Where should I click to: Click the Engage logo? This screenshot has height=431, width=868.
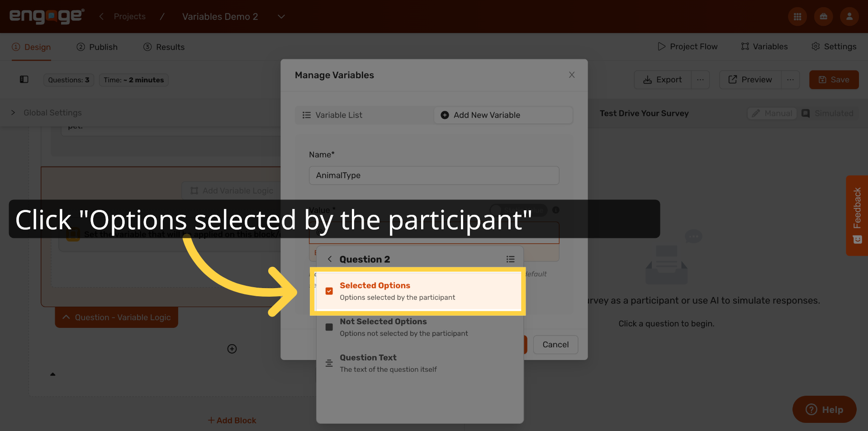pyautogui.click(x=47, y=16)
